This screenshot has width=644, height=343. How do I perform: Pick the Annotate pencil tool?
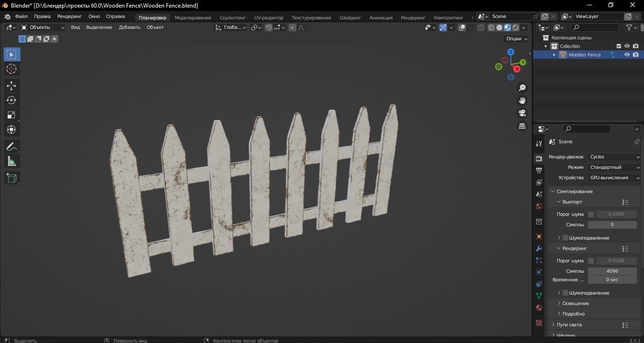[x=12, y=147]
